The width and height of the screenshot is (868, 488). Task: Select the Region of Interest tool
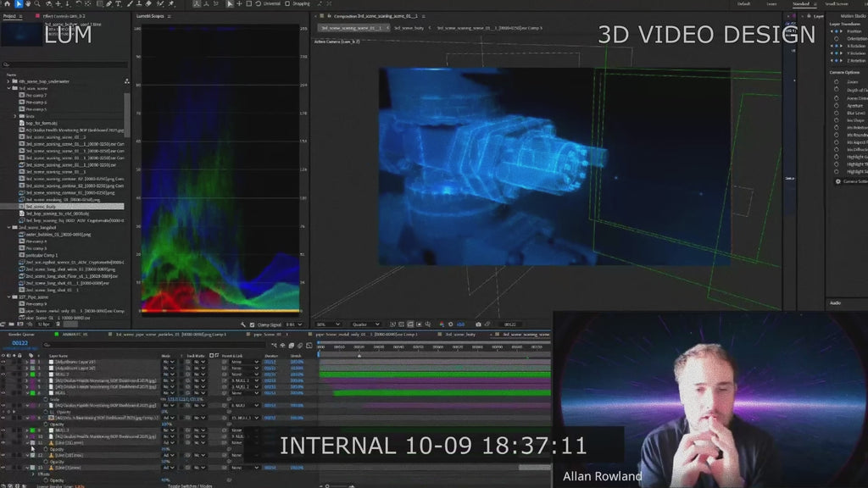[x=410, y=324]
